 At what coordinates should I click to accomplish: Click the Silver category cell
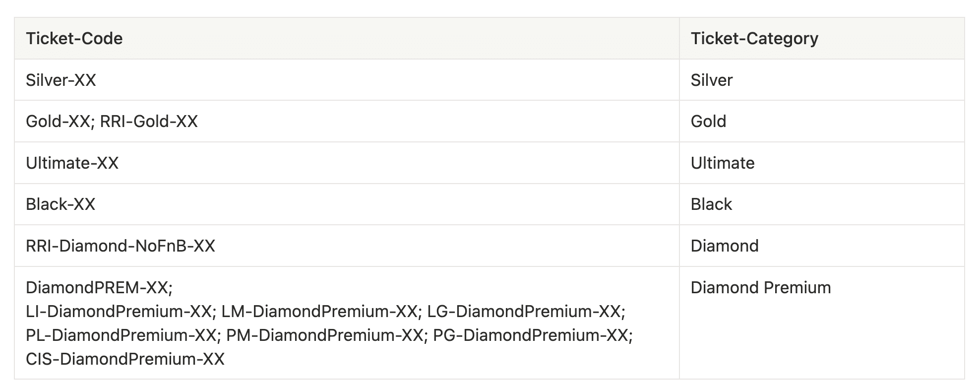tap(712, 80)
